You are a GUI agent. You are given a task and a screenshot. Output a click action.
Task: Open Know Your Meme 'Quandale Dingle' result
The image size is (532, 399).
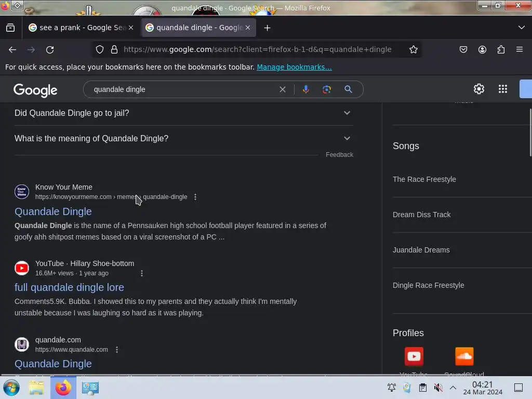pos(53,212)
